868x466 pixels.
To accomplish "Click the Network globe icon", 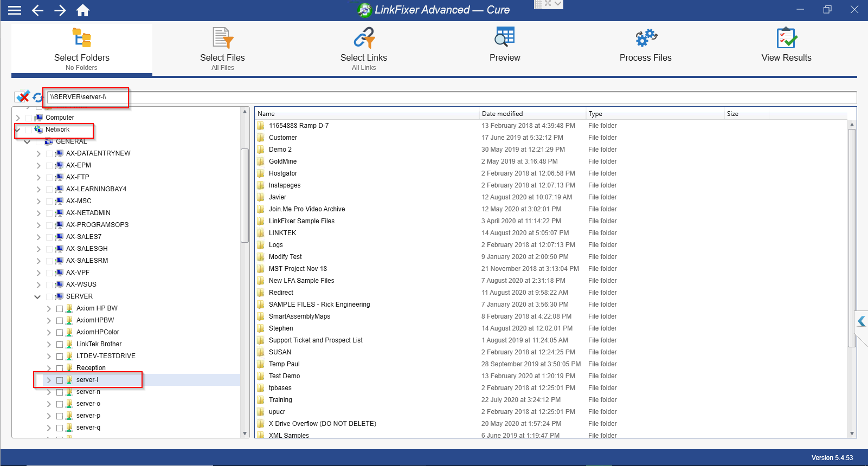I will pyautogui.click(x=38, y=130).
